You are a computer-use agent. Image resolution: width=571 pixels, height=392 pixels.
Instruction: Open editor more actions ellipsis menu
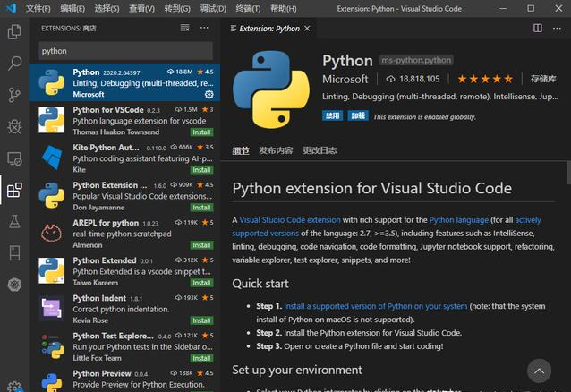(557, 29)
